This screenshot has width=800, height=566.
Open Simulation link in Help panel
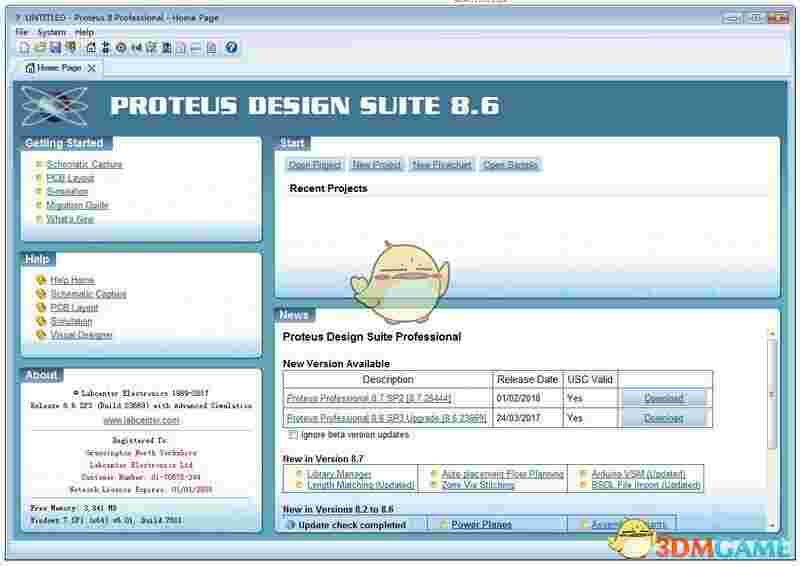pos(71,322)
